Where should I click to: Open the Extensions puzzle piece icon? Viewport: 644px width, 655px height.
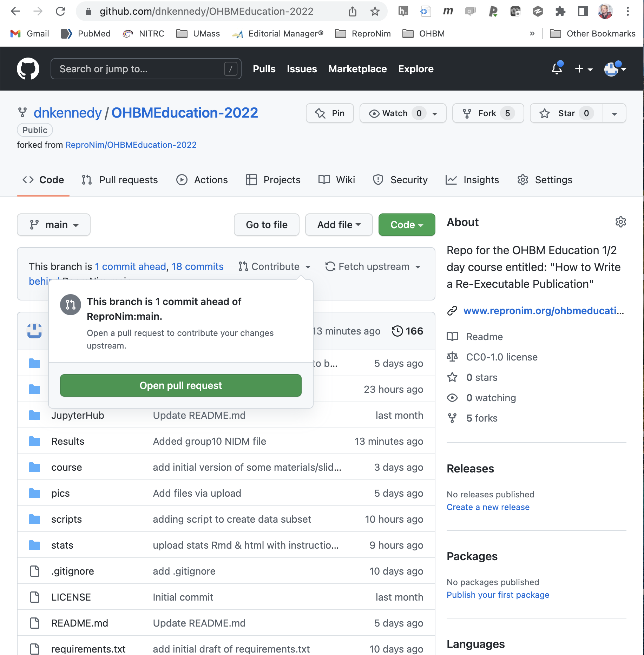click(x=560, y=12)
